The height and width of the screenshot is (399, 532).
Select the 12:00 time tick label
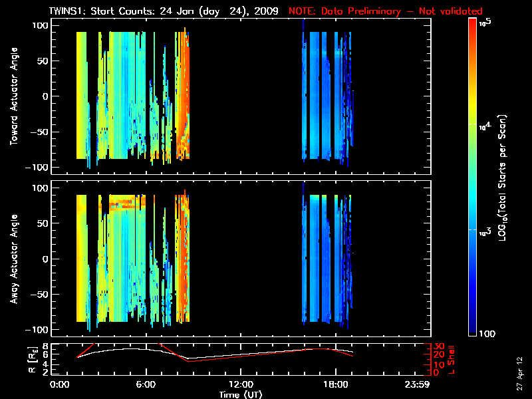pos(240,384)
